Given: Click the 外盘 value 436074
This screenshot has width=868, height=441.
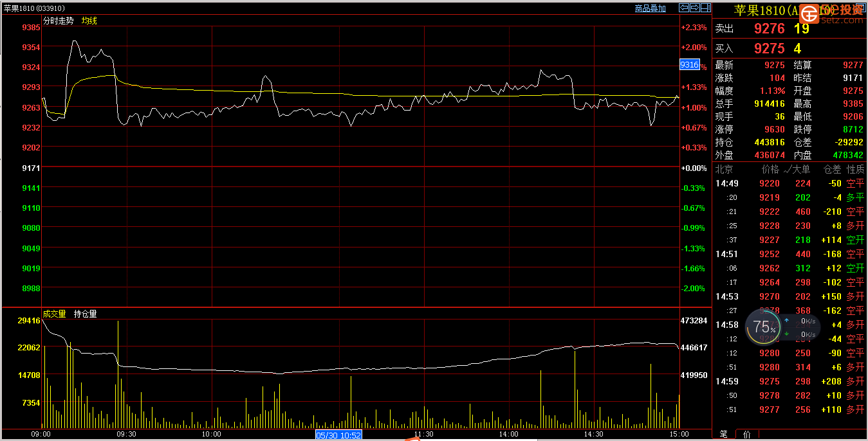Looking at the screenshot, I should pyautogui.click(x=770, y=155).
